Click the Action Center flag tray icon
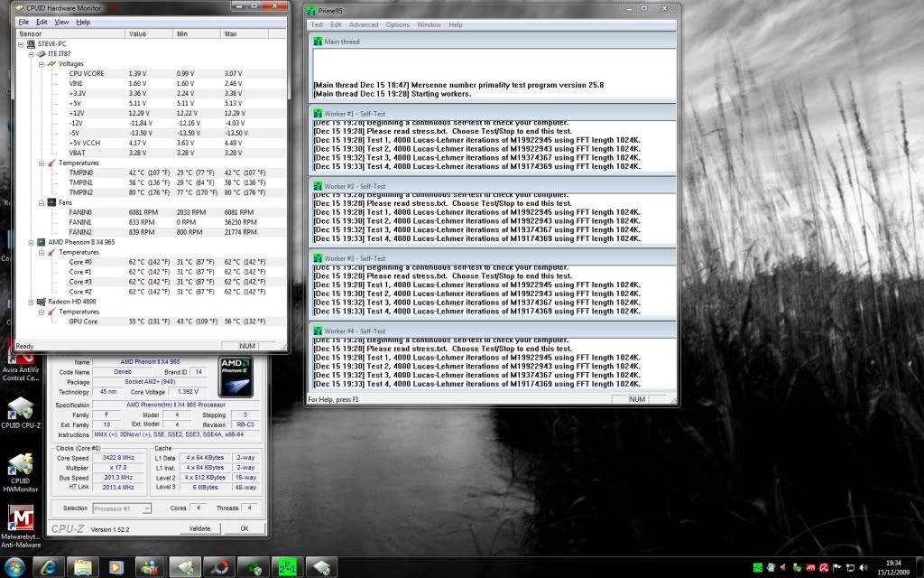924x578 pixels. pyautogui.click(x=836, y=567)
